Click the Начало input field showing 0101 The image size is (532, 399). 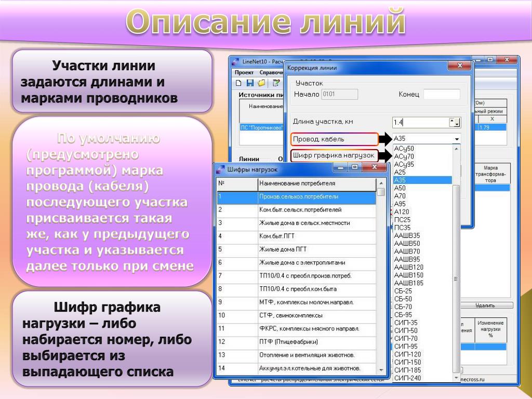340,94
